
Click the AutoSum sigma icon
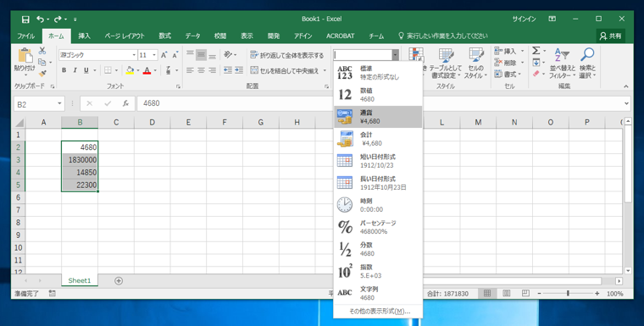pyautogui.click(x=536, y=51)
